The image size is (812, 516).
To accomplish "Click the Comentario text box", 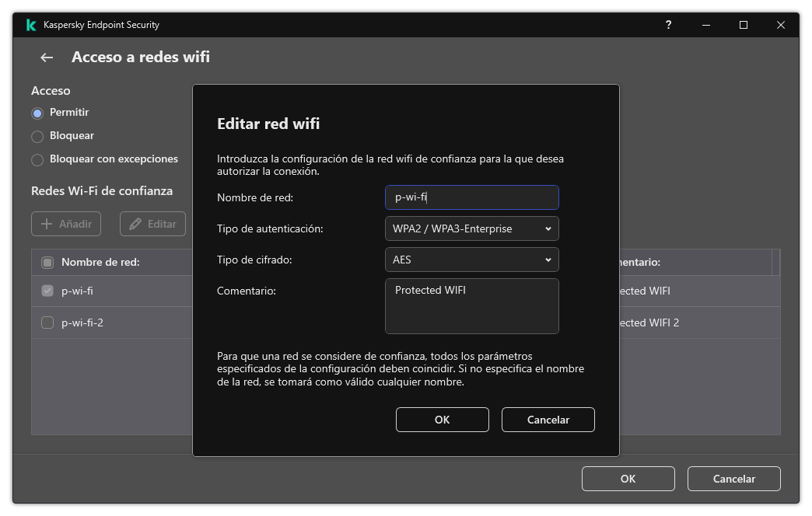I will 471,305.
